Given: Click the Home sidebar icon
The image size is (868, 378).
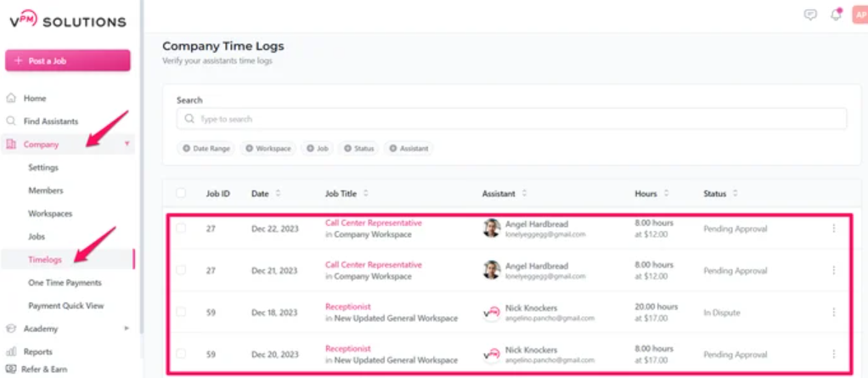Looking at the screenshot, I should click(x=10, y=98).
